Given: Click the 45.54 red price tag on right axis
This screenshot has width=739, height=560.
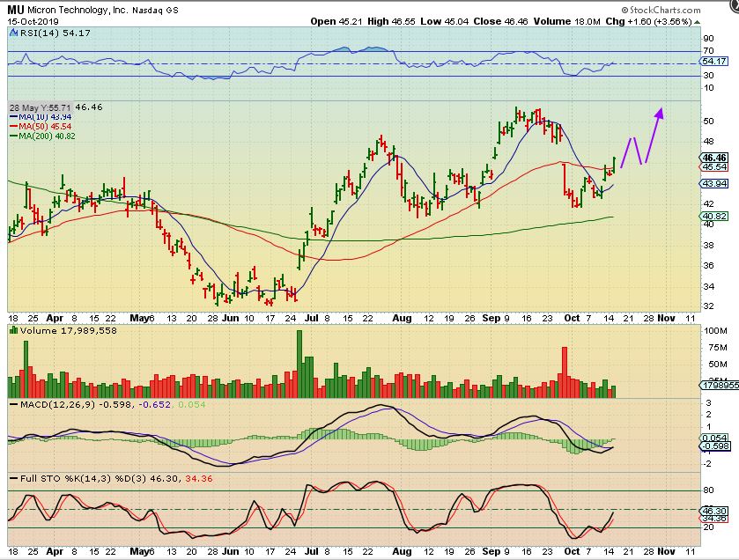Looking at the screenshot, I should pos(714,167).
